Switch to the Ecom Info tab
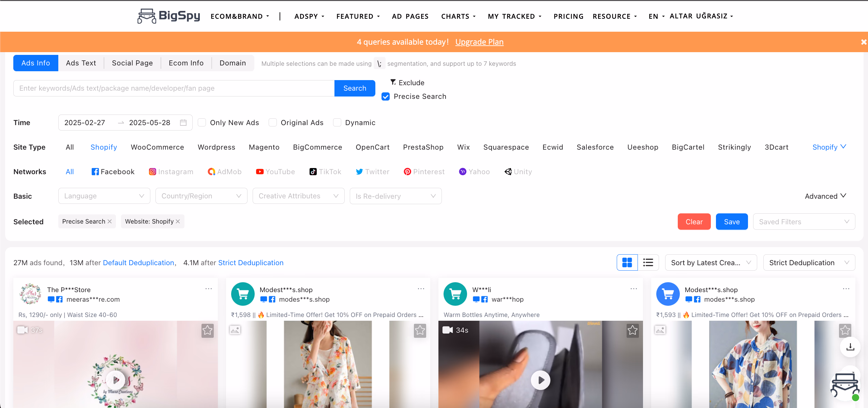 click(x=186, y=63)
